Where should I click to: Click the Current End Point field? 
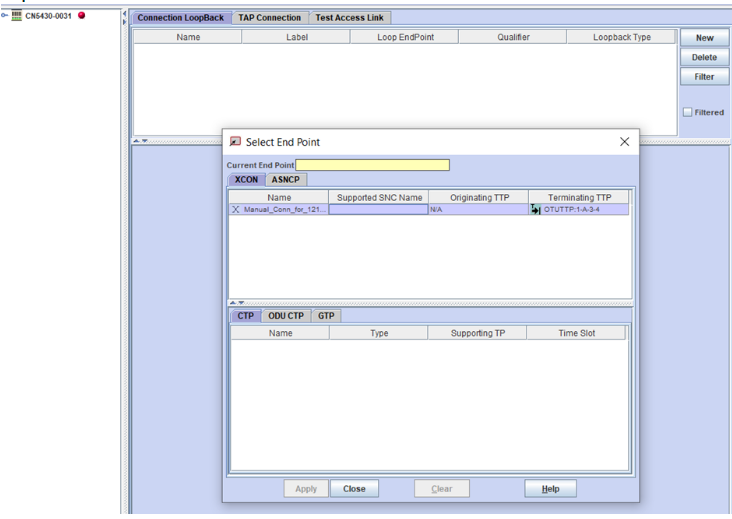[x=372, y=165]
